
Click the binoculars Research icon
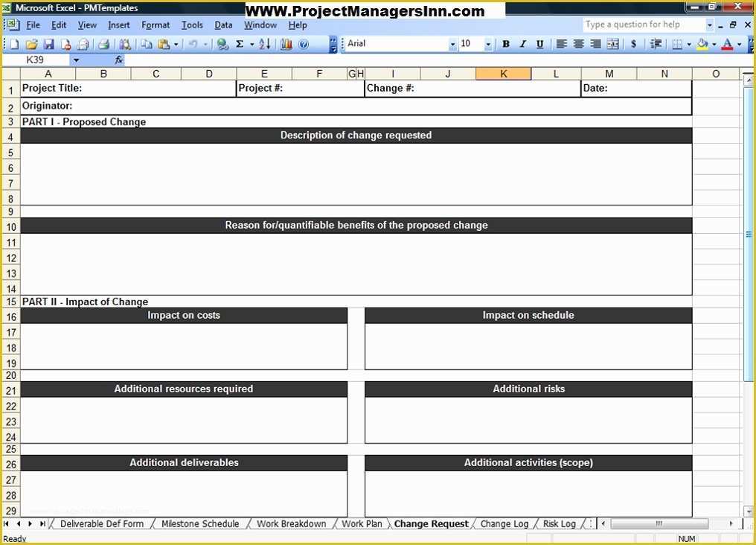click(x=125, y=45)
